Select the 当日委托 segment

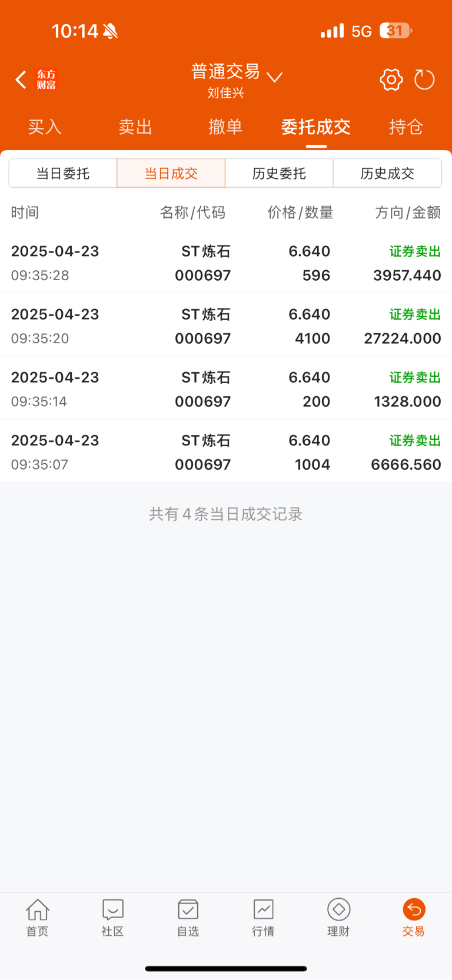[x=63, y=173]
